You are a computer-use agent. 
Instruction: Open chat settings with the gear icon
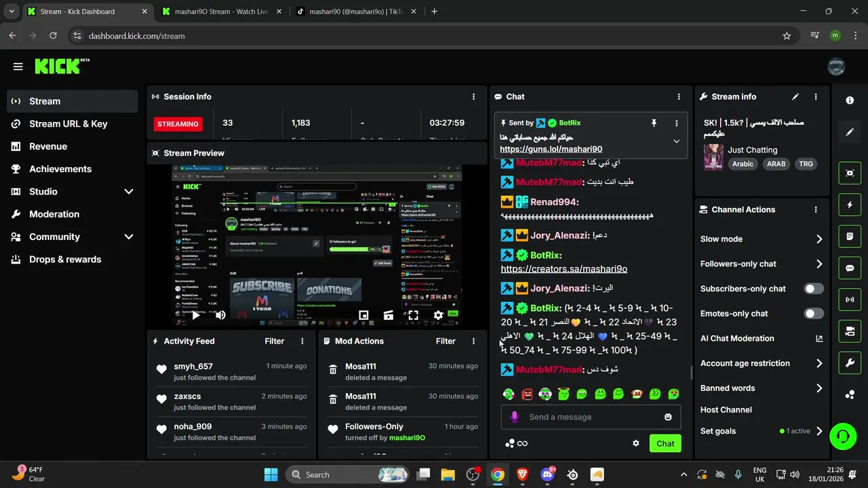coord(636,443)
